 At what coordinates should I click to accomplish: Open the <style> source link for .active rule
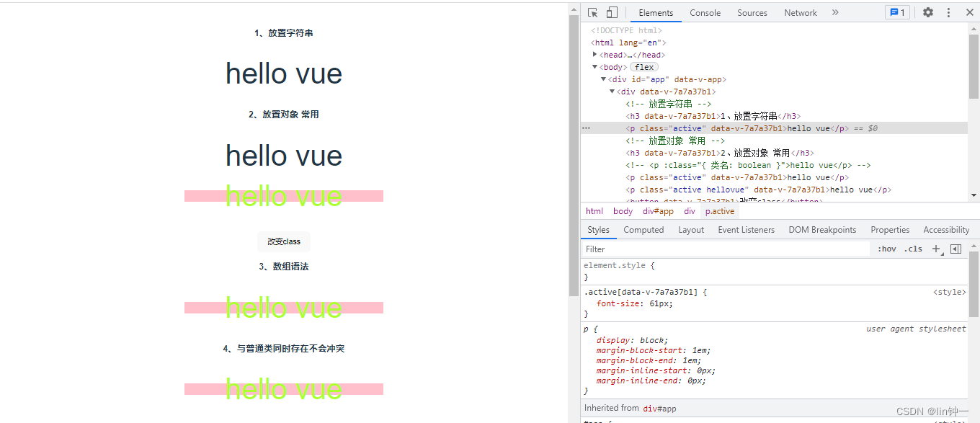pyautogui.click(x=949, y=292)
